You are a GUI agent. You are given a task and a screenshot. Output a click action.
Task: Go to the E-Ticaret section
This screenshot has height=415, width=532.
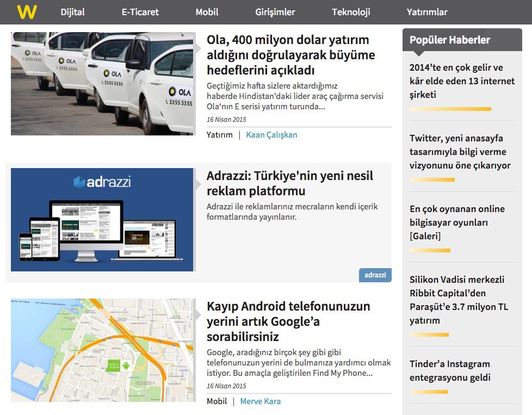pyautogui.click(x=140, y=12)
